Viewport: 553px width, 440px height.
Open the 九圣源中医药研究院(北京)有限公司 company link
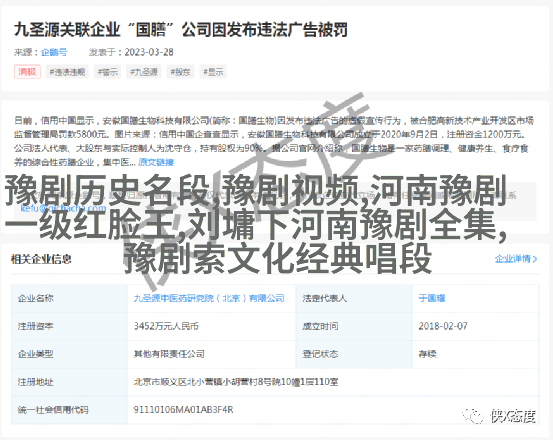coord(209,298)
